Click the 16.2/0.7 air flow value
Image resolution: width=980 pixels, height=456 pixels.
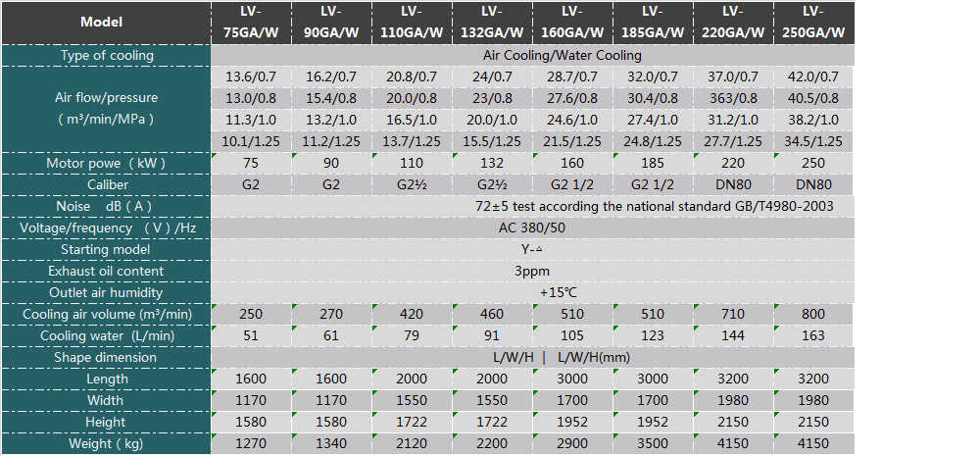(331, 77)
